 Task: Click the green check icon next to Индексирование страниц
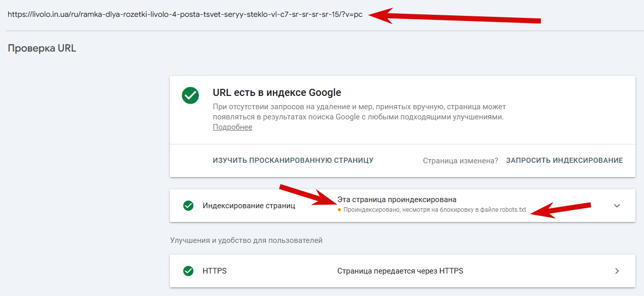tap(188, 206)
